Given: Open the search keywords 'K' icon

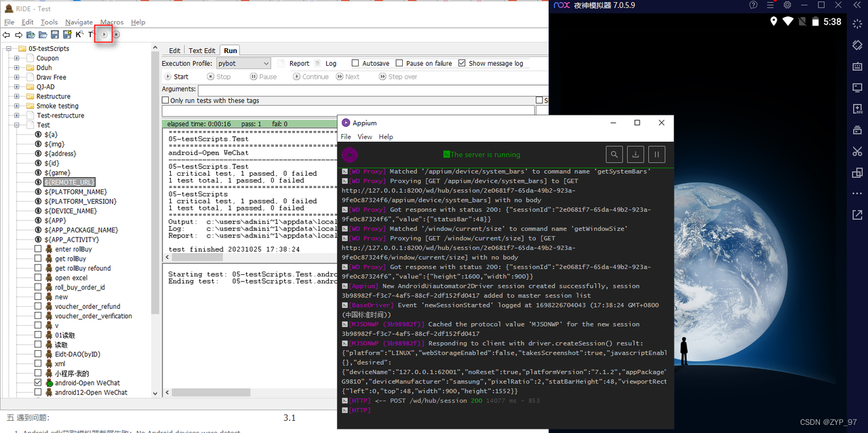Looking at the screenshot, I should click(x=79, y=34).
